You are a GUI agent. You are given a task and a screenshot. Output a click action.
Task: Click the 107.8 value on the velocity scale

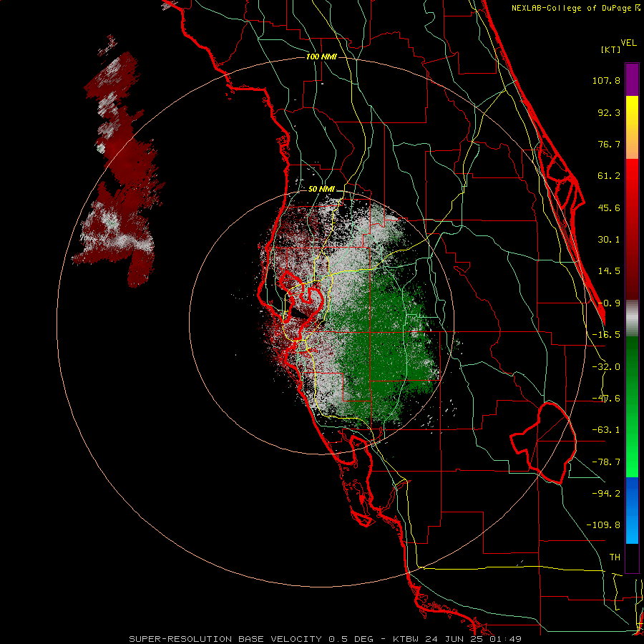(606, 80)
